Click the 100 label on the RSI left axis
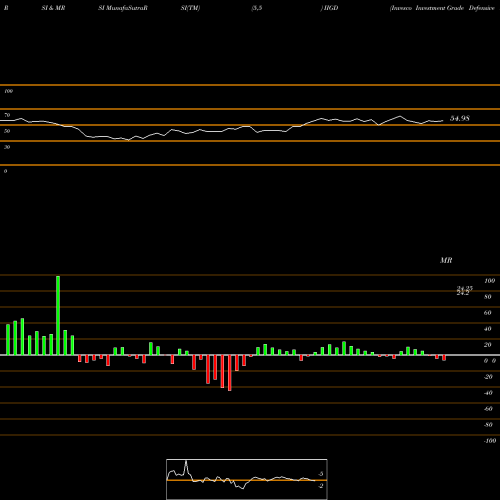Screen dimensions: 500x500 tap(8, 91)
